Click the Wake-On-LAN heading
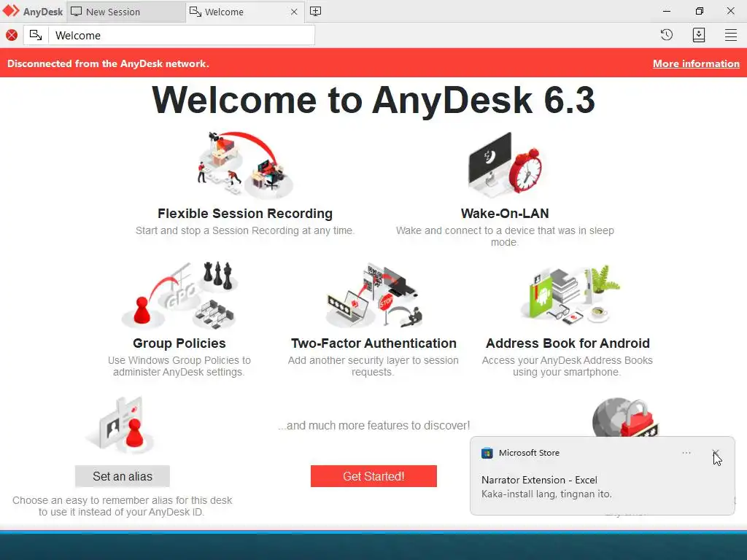Screen dimensions: 747x560 [x=505, y=214]
